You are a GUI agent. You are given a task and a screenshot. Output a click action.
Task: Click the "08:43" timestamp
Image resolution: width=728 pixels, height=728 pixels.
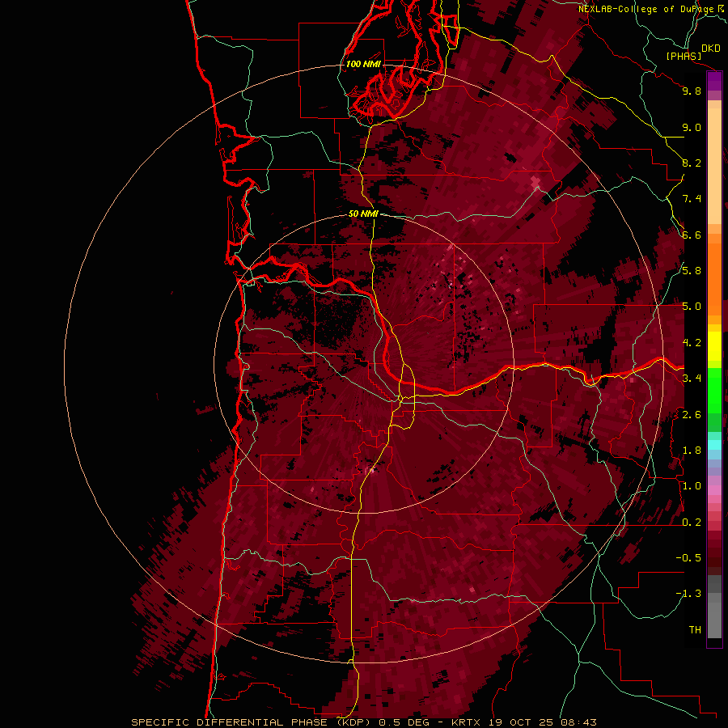coord(578,722)
